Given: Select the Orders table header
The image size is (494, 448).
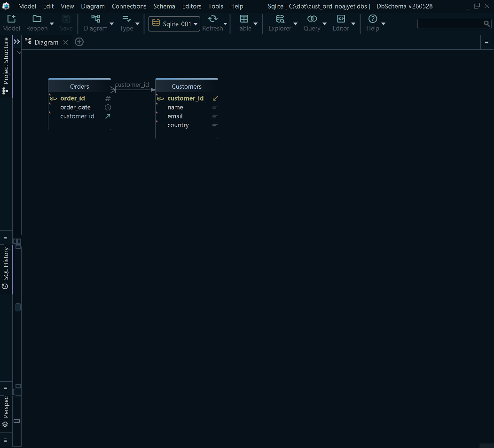Looking at the screenshot, I should tap(79, 86).
